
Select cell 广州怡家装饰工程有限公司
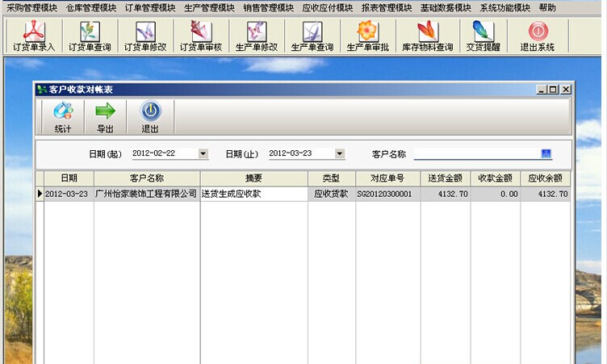pyautogui.click(x=147, y=194)
